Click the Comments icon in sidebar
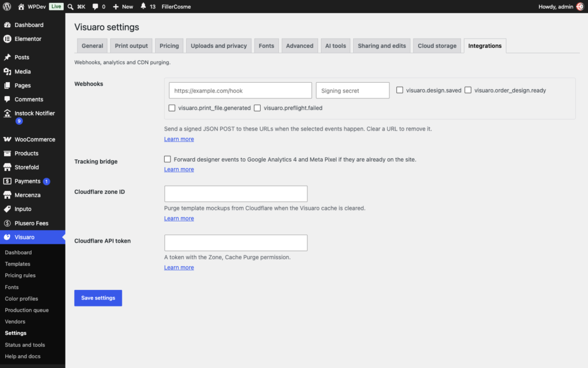The image size is (588, 368). click(7, 99)
